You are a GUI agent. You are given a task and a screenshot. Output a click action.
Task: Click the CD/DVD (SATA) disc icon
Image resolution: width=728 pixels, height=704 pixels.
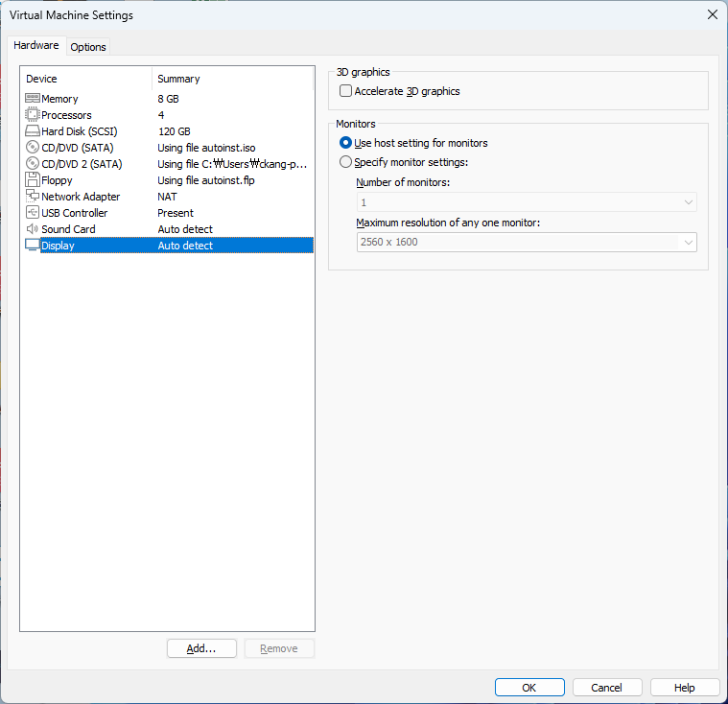point(32,147)
